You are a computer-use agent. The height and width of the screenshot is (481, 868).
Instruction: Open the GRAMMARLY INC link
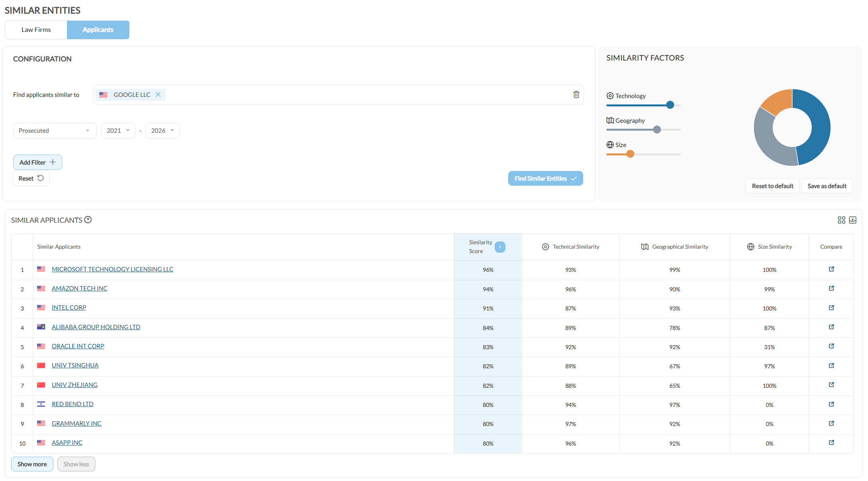click(x=77, y=424)
